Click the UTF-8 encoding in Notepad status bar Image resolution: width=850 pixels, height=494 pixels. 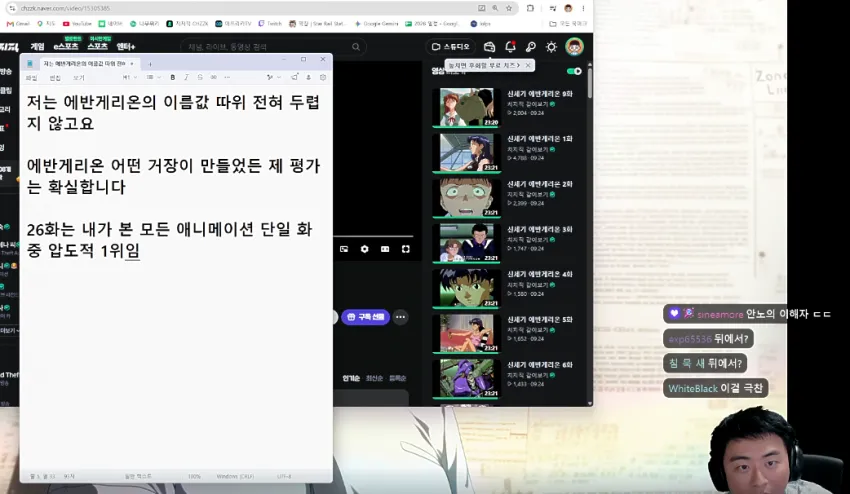[x=284, y=476]
